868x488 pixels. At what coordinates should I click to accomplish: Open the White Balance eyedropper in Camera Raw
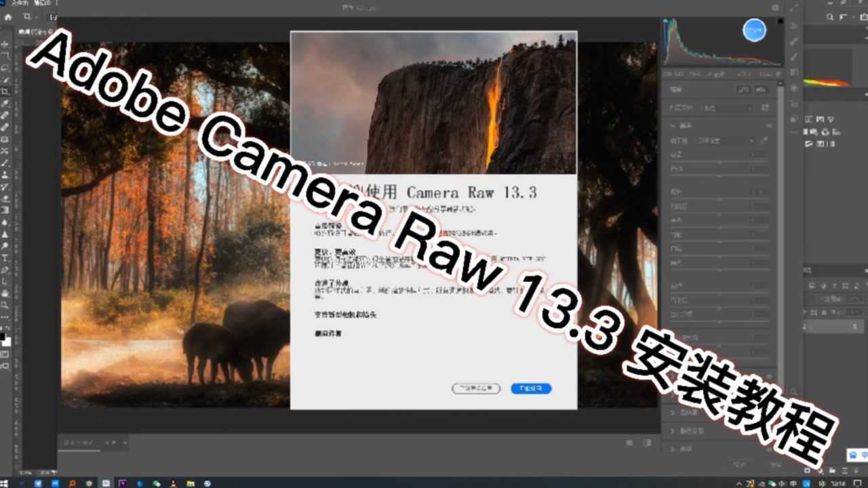pos(765,140)
